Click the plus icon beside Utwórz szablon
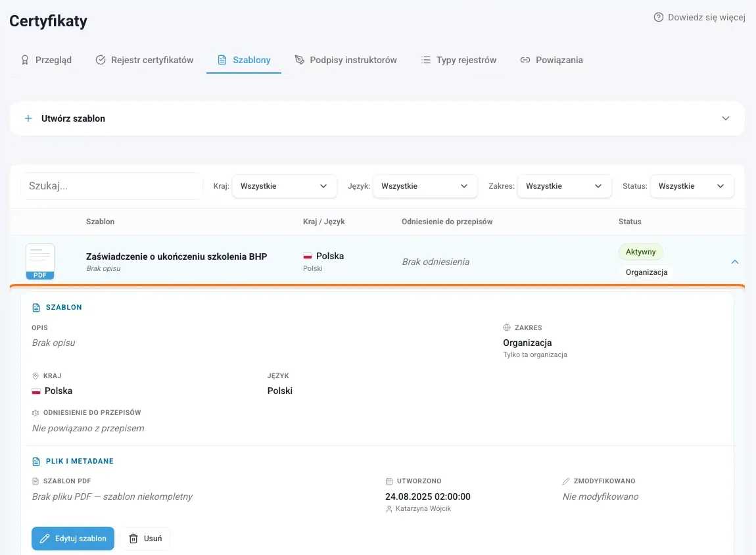The image size is (756, 555). (x=28, y=118)
